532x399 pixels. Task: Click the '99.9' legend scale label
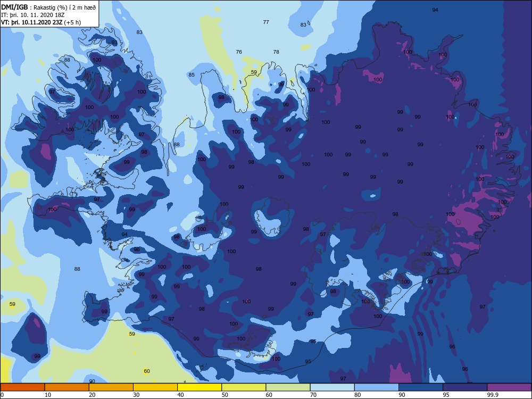[493, 395]
